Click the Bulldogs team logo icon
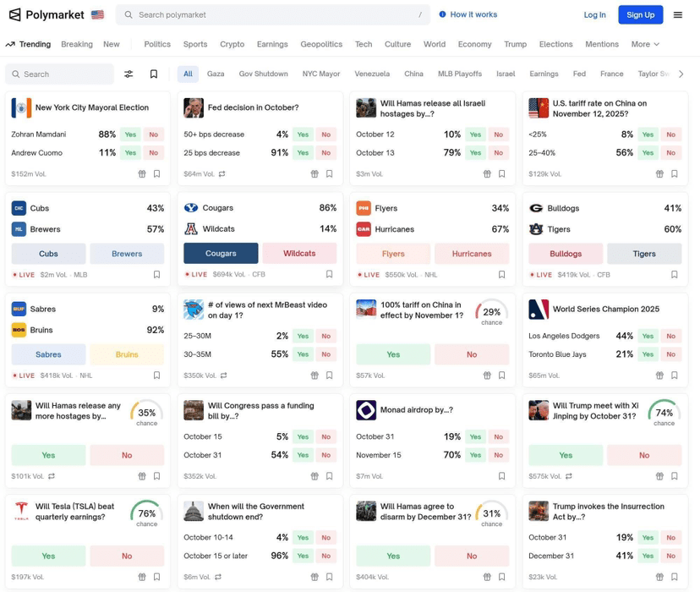700x592 pixels. (x=536, y=208)
